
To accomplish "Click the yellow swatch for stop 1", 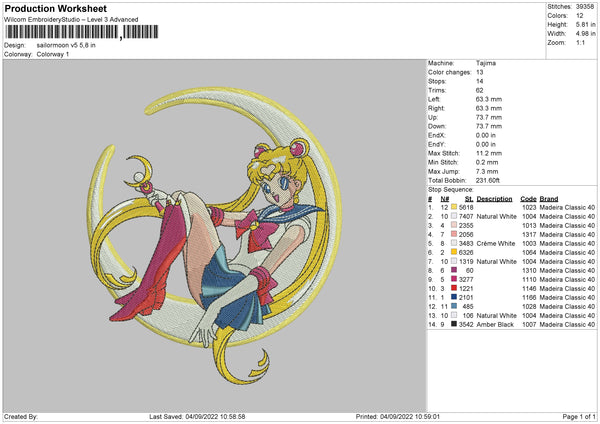I will 454,207.
